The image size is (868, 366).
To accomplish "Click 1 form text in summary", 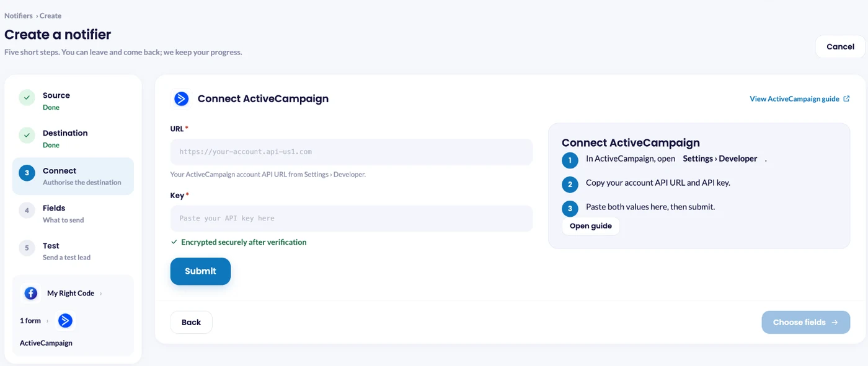I will click(x=30, y=321).
